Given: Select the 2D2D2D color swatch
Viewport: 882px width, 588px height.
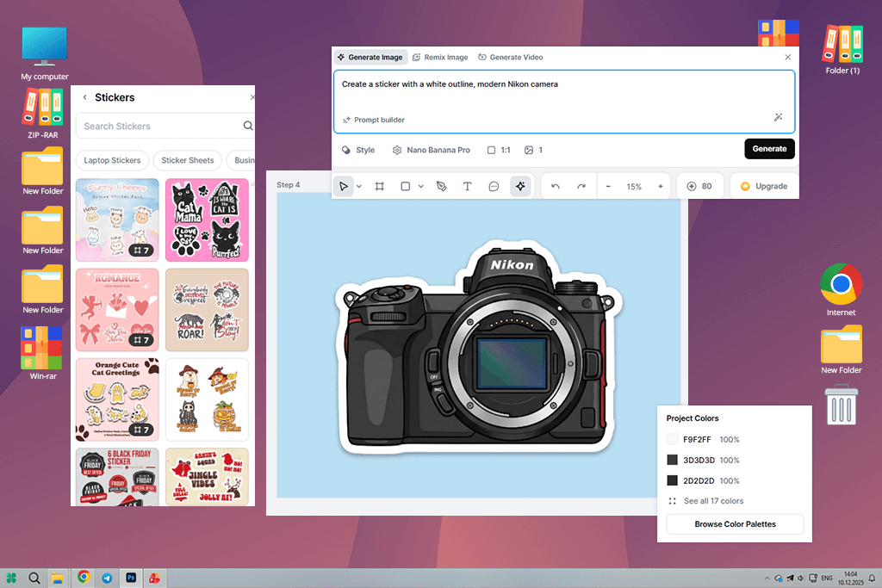Looking at the screenshot, I should coord(672,480).
